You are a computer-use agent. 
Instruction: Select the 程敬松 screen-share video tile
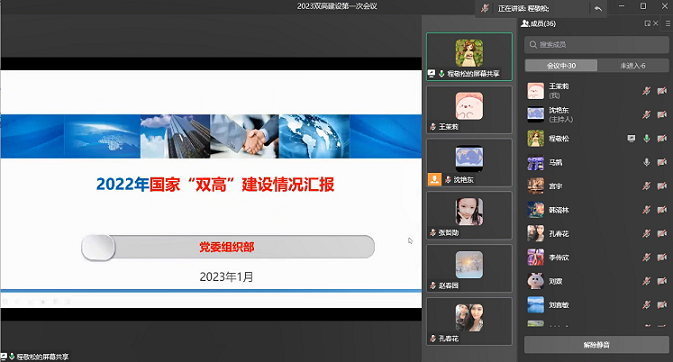[469, 57]
